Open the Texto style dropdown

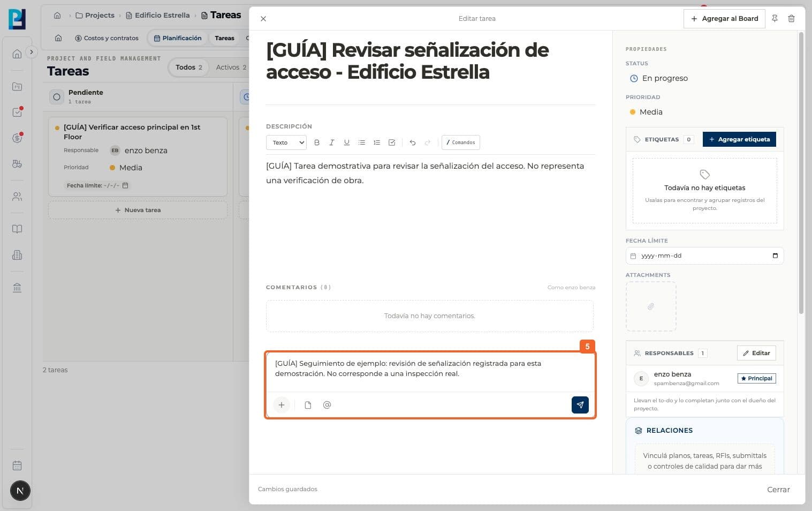(286, 142)
